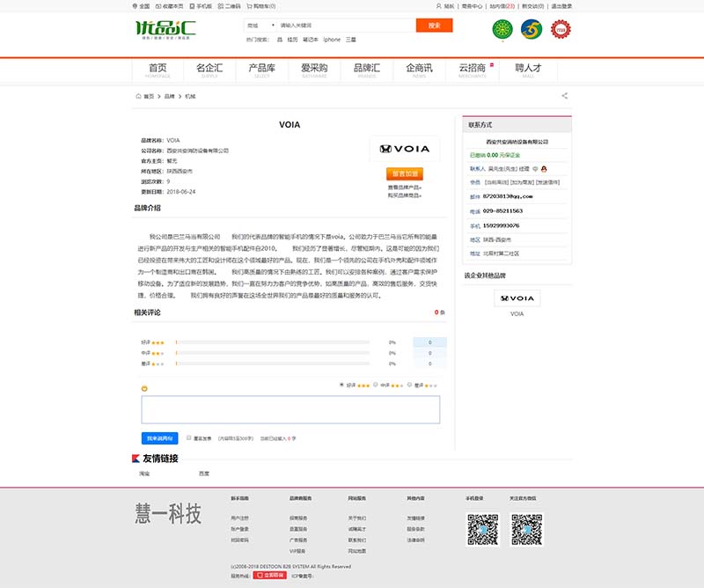
Task: Click the iphone hot search link
Action: pos(332,40)
